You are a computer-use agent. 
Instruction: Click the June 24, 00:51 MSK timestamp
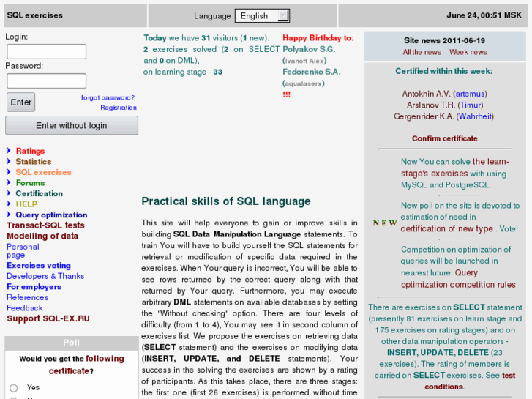tap(484, 15)
